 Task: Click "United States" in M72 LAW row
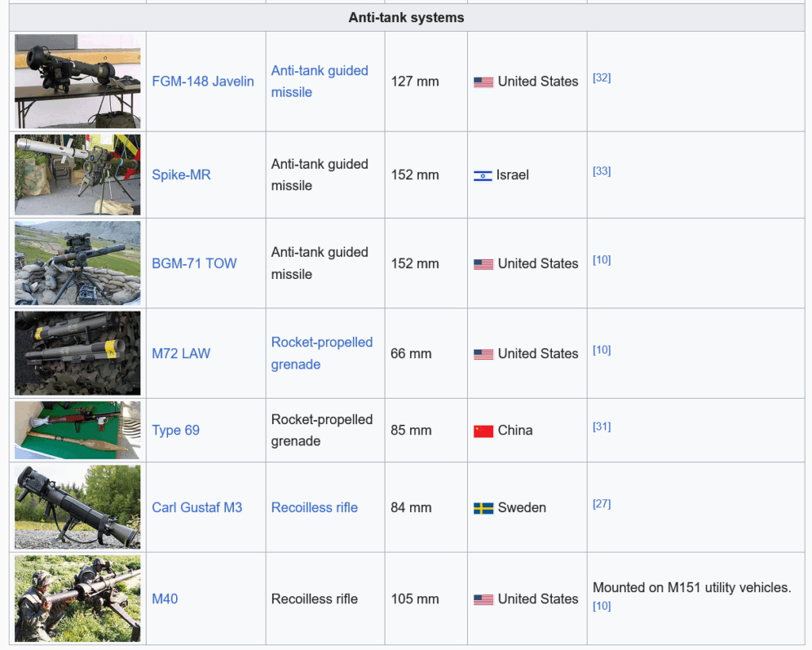538,354
